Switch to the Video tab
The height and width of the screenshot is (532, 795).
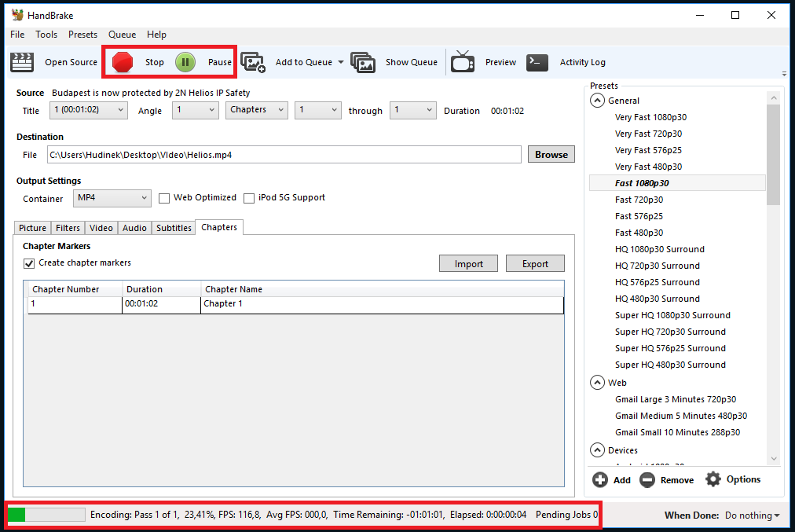[101, 228]
